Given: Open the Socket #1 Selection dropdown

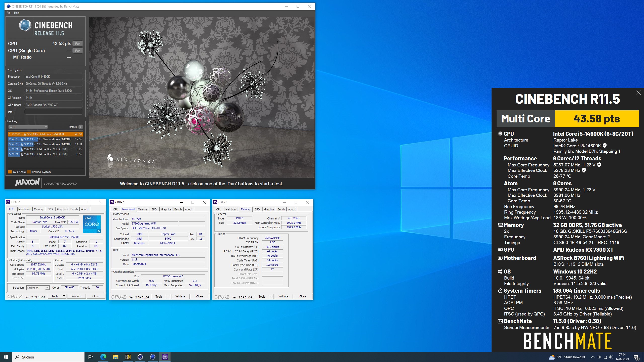Looking at the screenshot, I should click(x=38, y=288).
